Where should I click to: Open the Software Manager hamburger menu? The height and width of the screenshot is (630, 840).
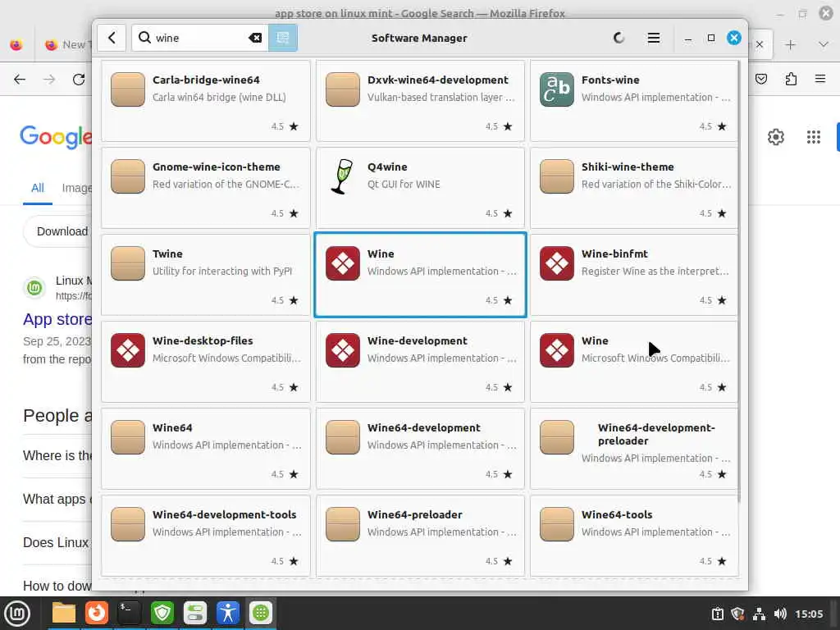tap(653, 38)
